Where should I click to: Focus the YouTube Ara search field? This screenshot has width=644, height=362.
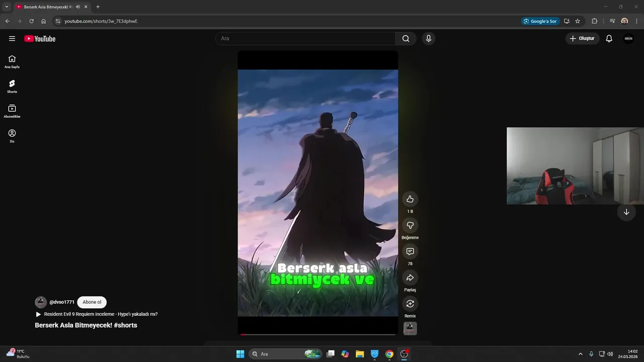[305, 39]
